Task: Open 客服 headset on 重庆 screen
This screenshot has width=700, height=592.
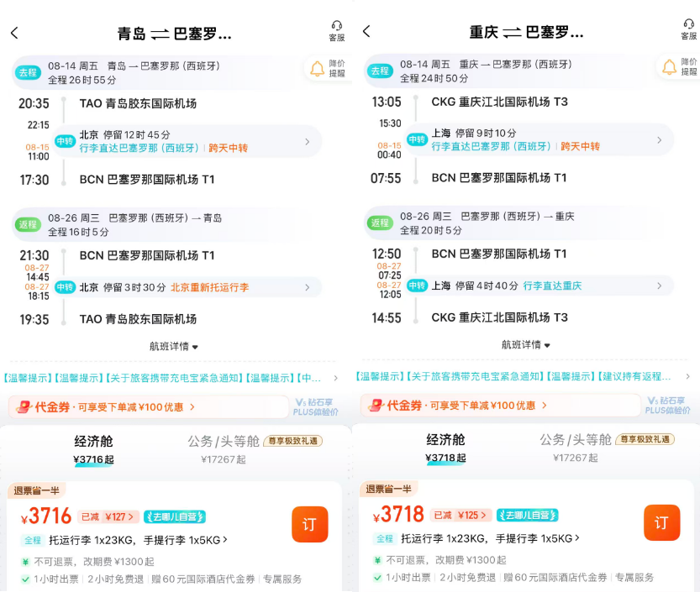Action: [x=689, y=29]
